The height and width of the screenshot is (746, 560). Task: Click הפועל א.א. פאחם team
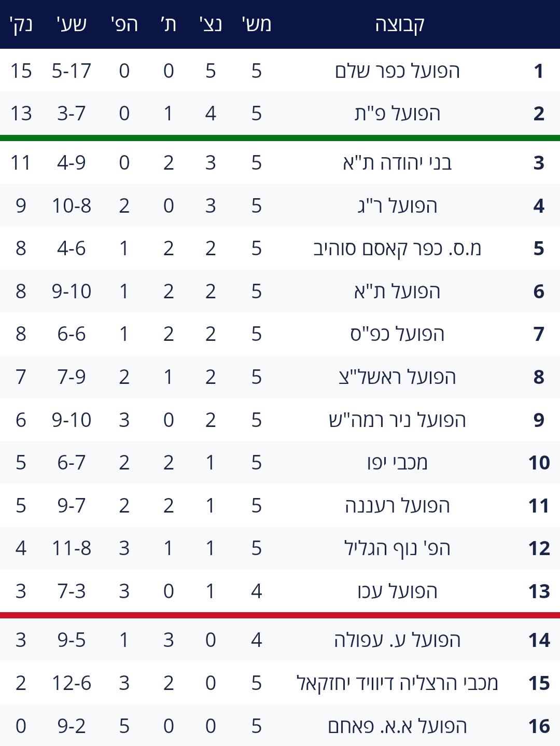(397, 726)
